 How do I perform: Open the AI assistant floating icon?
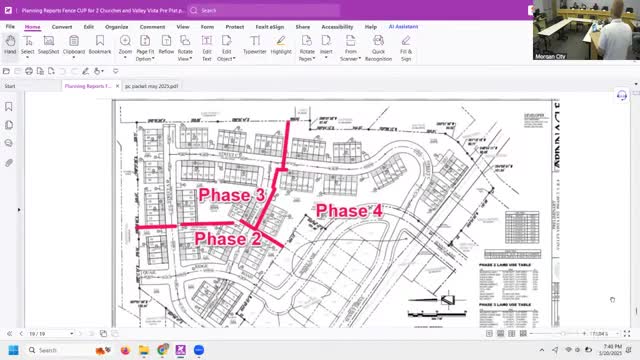coord(622,96)
